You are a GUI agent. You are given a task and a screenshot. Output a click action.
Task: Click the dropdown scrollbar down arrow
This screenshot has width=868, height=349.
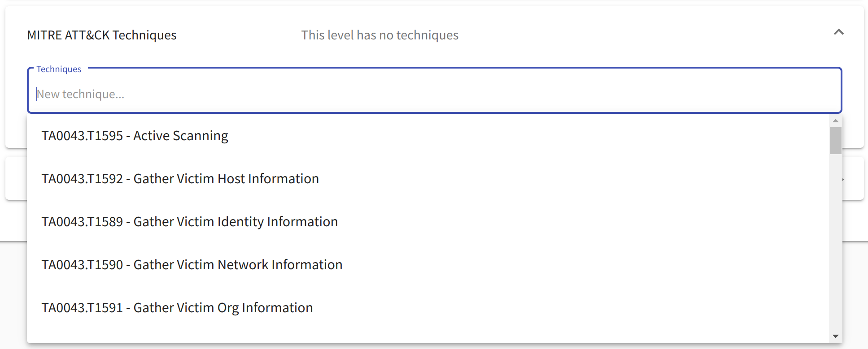[835, 336]
